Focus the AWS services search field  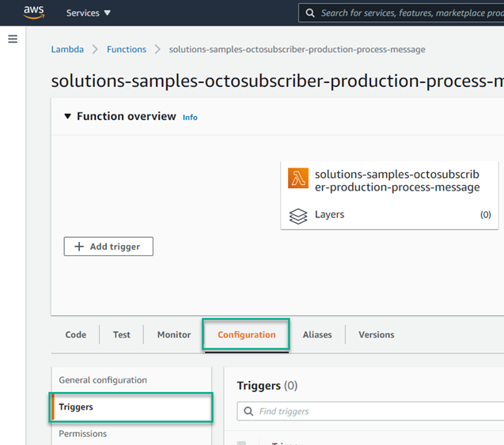(401, 13)
